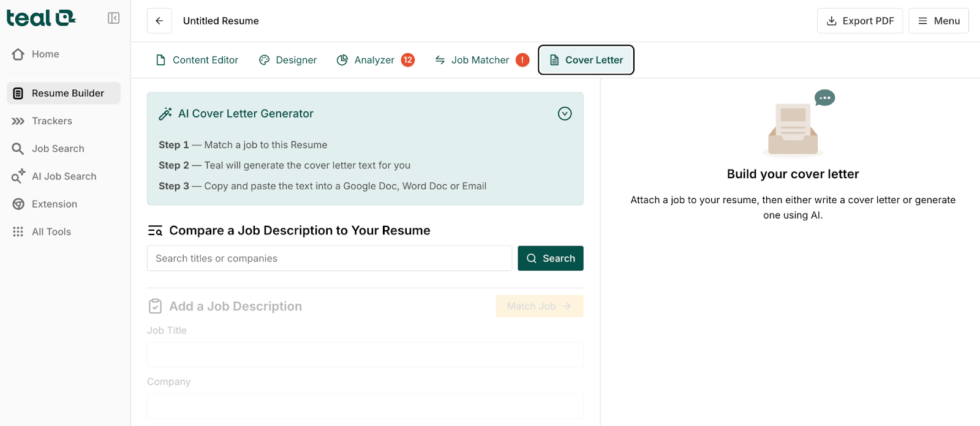Open AI Job Search in sidebar
980x426 pixels.
(x=64, y=176)
